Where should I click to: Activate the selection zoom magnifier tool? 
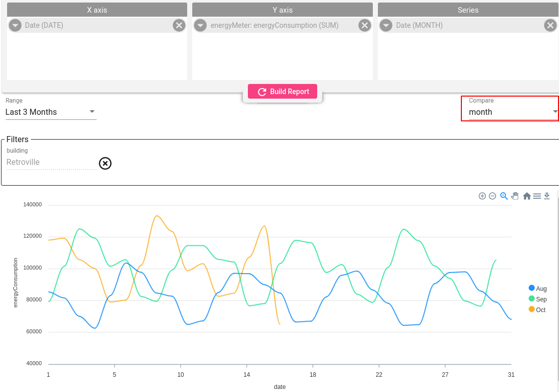pyautogui.click(x=504, y=196)
